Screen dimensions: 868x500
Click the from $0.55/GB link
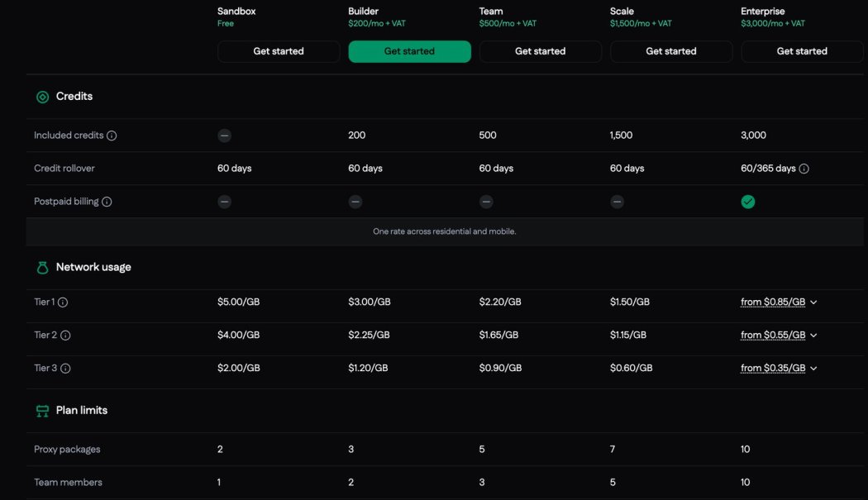[x=773, y=335]
